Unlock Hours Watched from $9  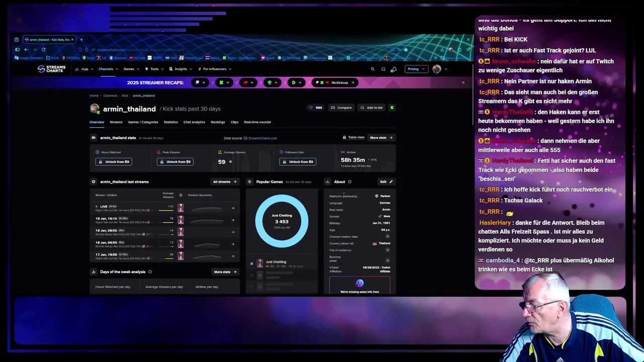(x=114, y=161)
